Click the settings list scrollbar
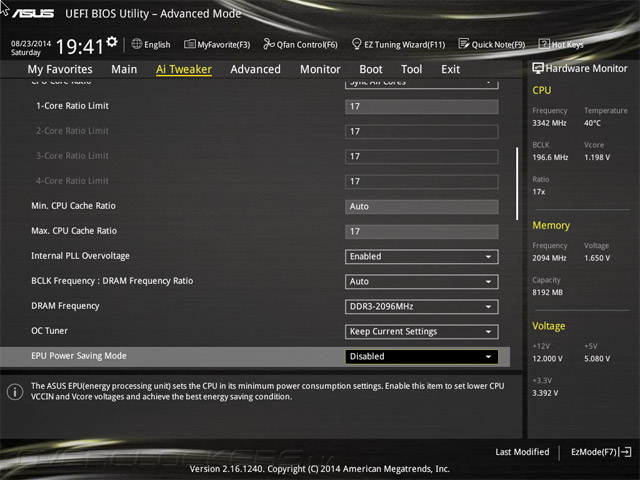The height and width of the screenshot is (480, 640). pyautogui.click(x=517, y=184)
